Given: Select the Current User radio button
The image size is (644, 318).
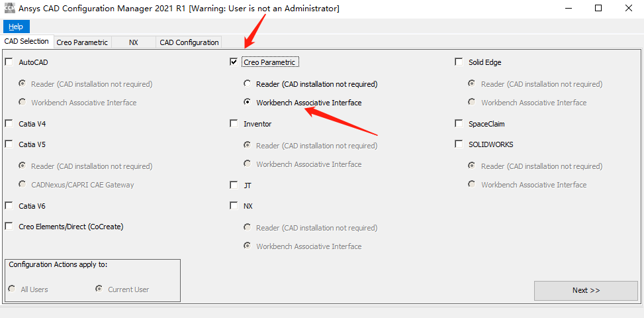Looking at the screenshot, I should tap(99, 289).
